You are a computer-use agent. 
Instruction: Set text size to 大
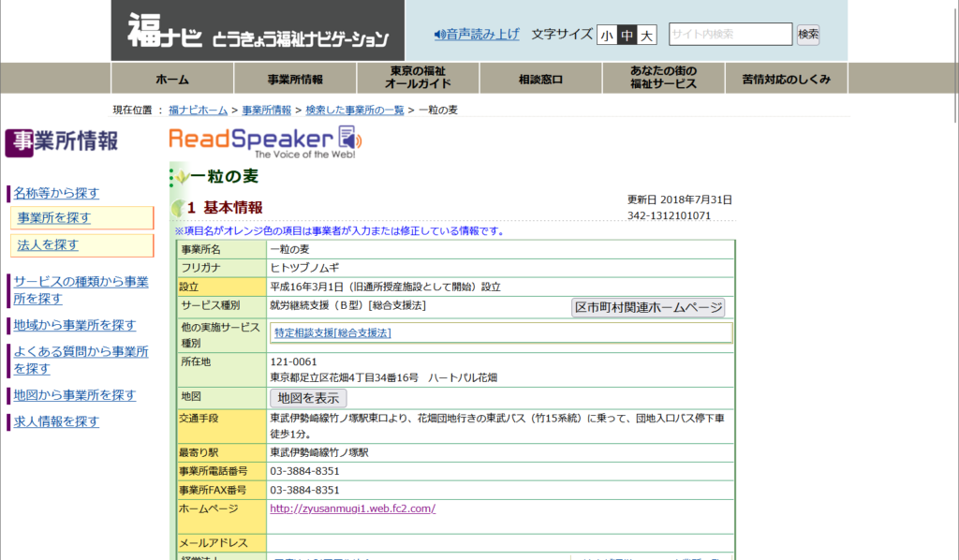646,35
